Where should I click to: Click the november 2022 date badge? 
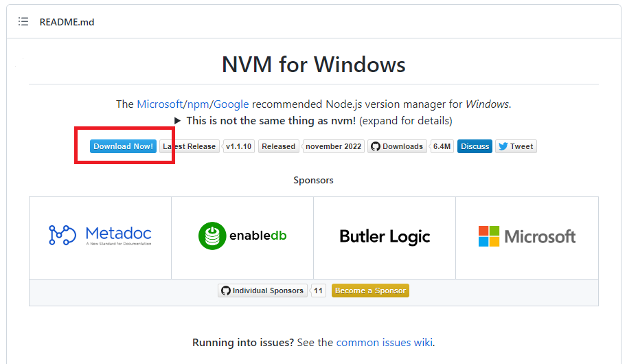pyautogui.click(x=333, y=146)
